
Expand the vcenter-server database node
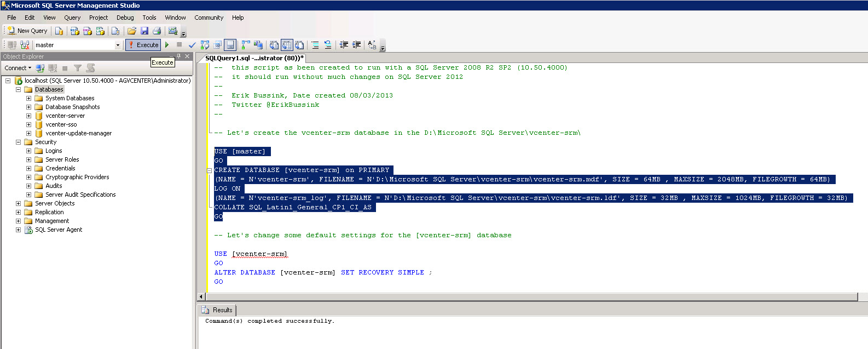[x=28, y=116]
